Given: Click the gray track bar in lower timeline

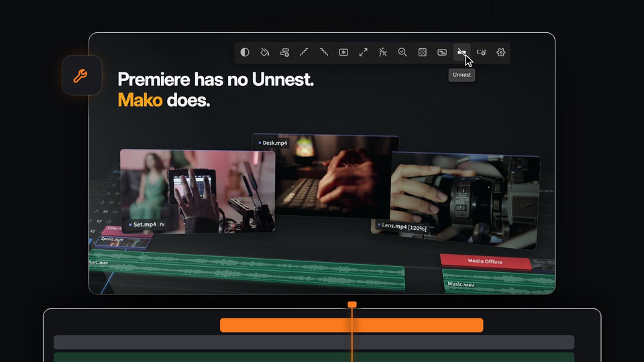Looking at the screenshot, I should (x=314, y=343).
